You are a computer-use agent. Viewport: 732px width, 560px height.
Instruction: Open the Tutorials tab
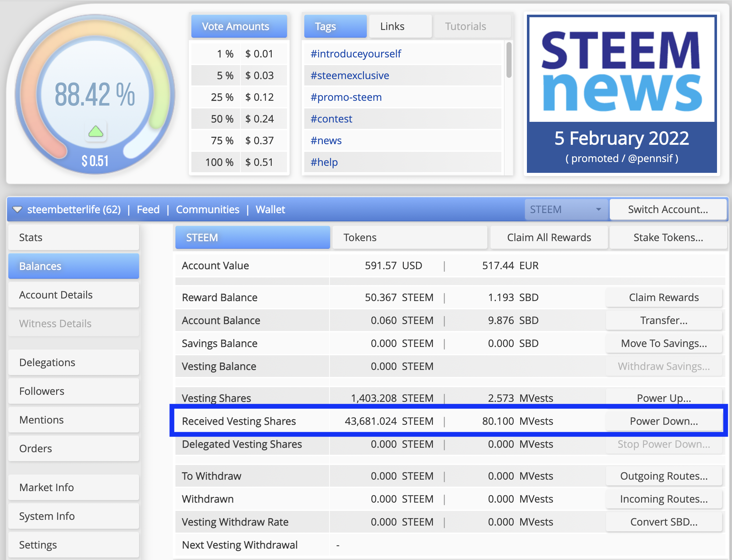click(472, 26)
